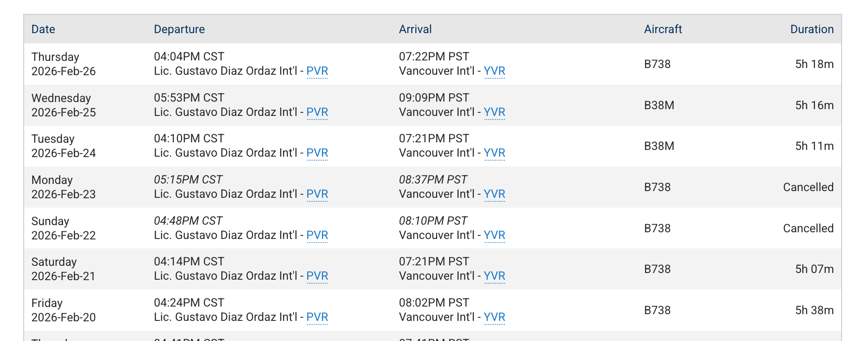Click YVR link in Thursday Feb-26 row
Screen dimensions: 868x341
tap(494, 71)
